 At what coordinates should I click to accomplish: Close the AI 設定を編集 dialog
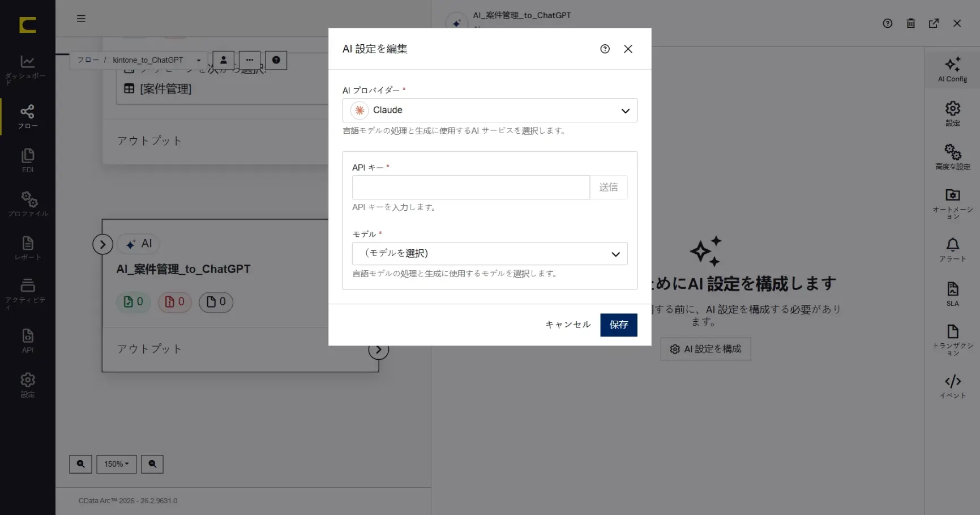point(628,49)
